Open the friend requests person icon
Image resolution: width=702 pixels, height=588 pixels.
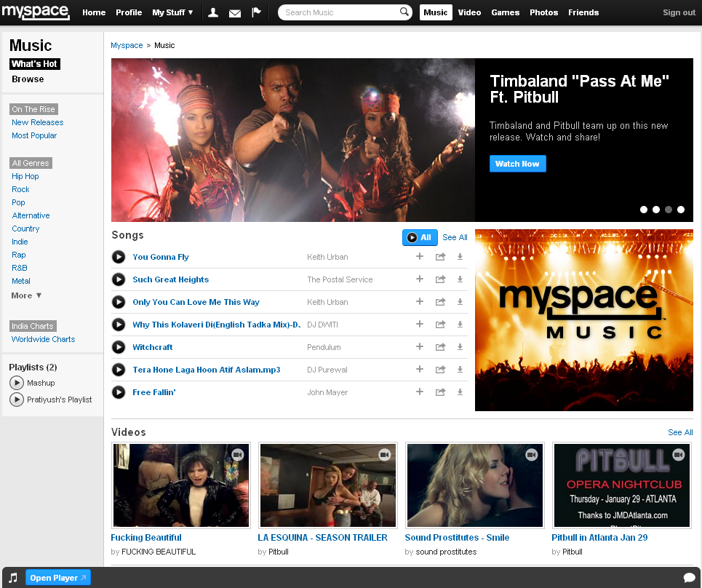[x=213, y=12]
